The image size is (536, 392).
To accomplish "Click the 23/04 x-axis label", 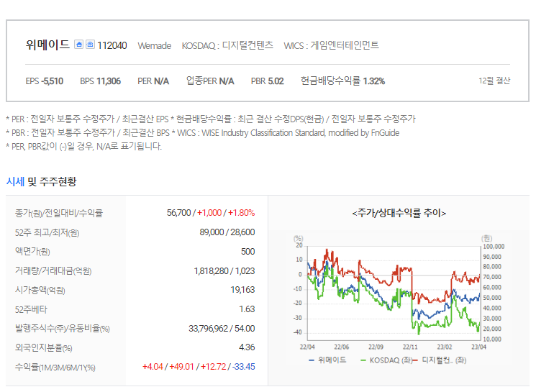I will (x=478, y=347).
